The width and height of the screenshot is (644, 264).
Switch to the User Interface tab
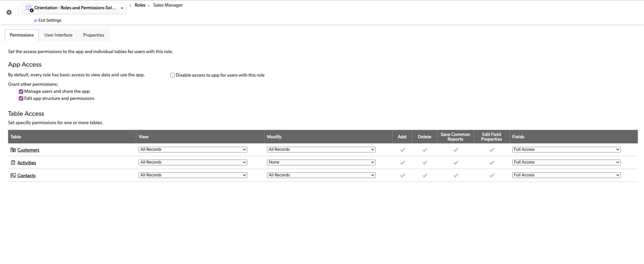click(59, 35)
